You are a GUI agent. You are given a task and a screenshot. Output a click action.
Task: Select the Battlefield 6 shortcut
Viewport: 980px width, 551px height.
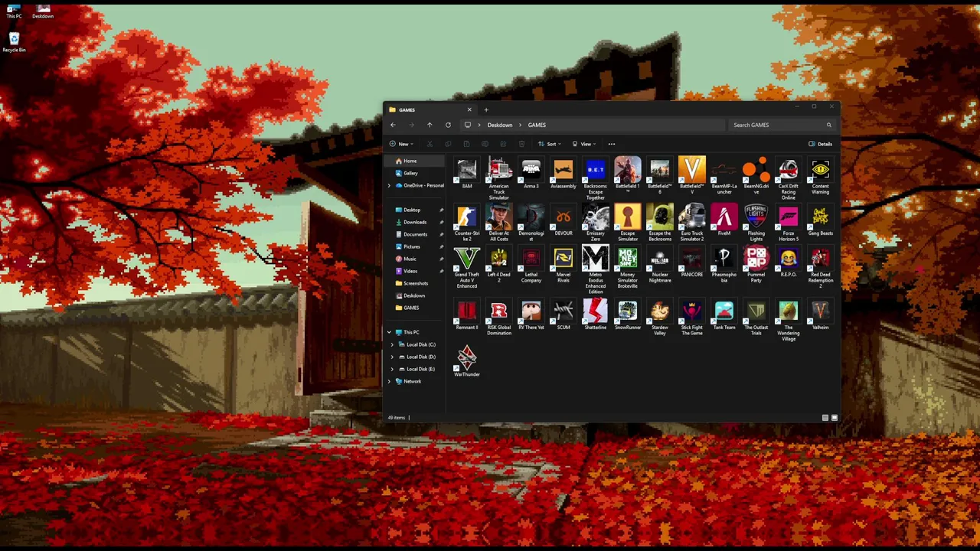point(660,176)
